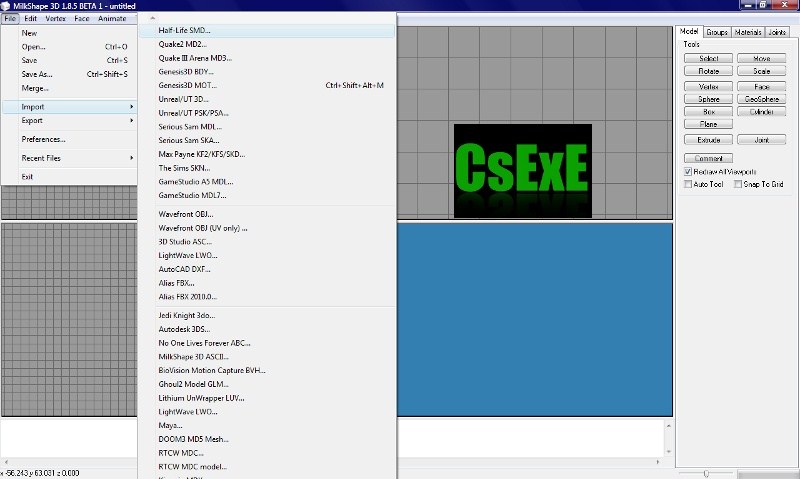Click the MilkShape 3D title bar icon
The image size is (800, 479).
(6, 5)
